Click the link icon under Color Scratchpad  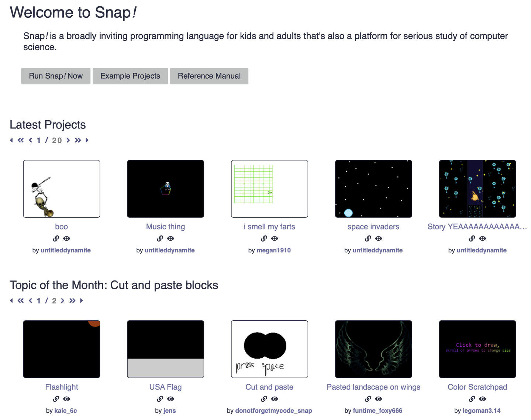[472, 399]
